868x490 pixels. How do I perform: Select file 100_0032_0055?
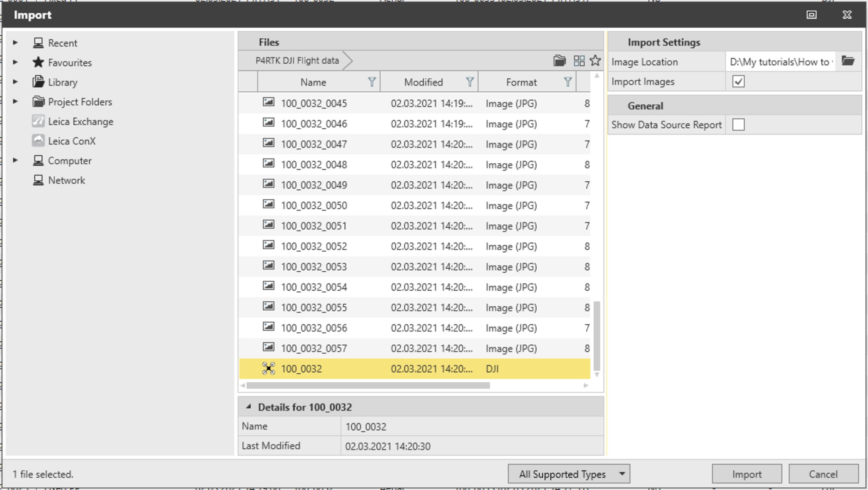[x=414, y=307]
